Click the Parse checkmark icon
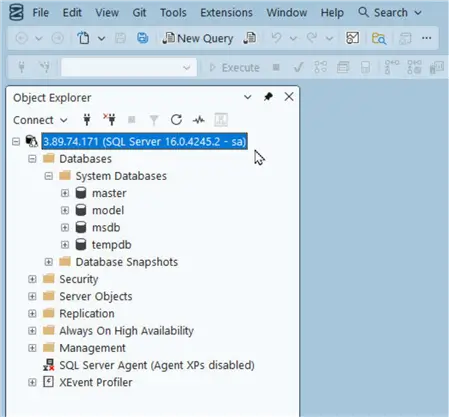This screenshot has height=417, width=449. point(298,68)
